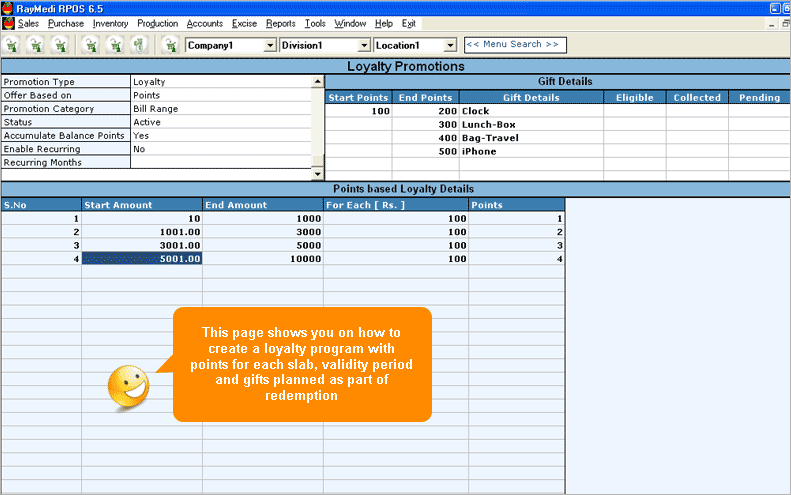Click the fifth shopping cart toolbar icon
This screenshot has height=495, width=791.
click(114, 45)
